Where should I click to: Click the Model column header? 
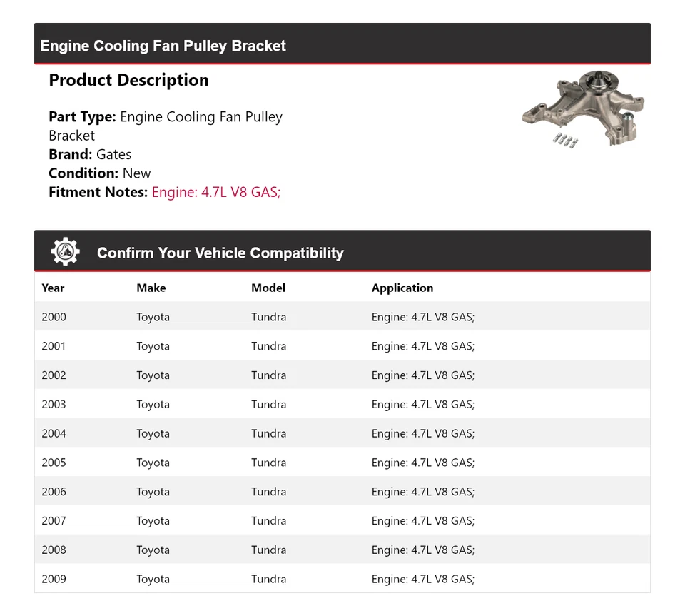coord(268,288)
